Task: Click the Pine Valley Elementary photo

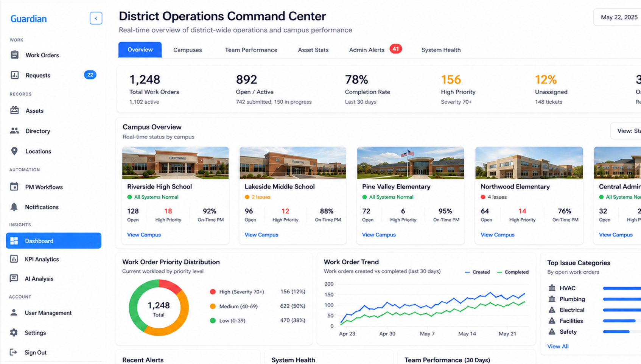Action: (410, 163)
